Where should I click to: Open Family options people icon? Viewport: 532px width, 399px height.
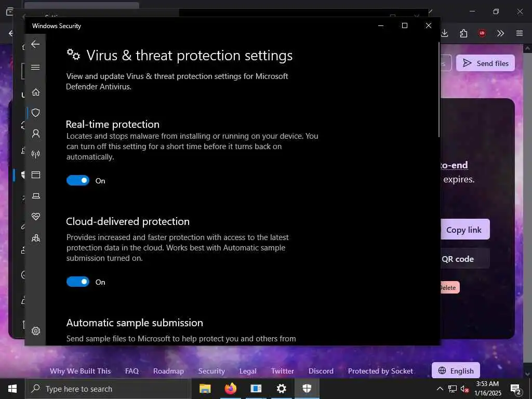(x=36, y=238)
